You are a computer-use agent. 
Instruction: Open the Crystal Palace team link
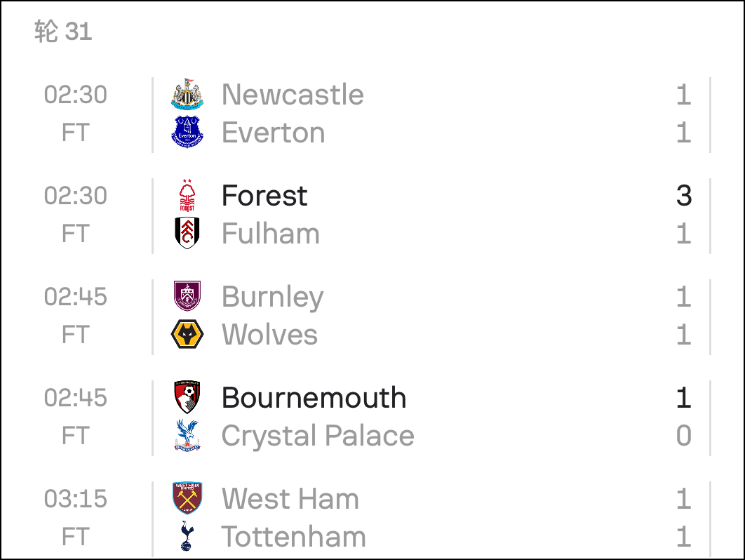point(318,436)
